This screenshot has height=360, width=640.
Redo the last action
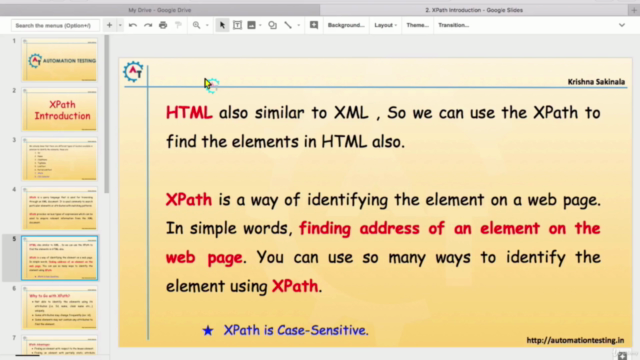148,25
